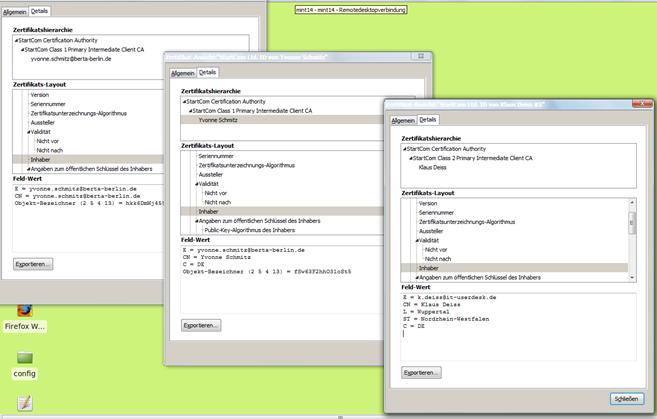Select Version row in Klaus Deiss window

[x=428, y=203]
